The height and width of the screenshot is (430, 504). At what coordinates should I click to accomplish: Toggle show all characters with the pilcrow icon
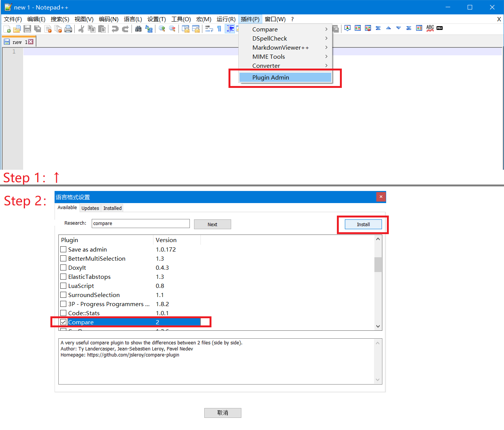(219, 28)
